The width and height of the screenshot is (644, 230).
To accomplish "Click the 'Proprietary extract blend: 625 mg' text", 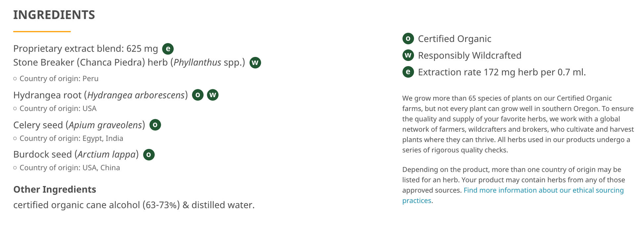I will coord(85,49).
